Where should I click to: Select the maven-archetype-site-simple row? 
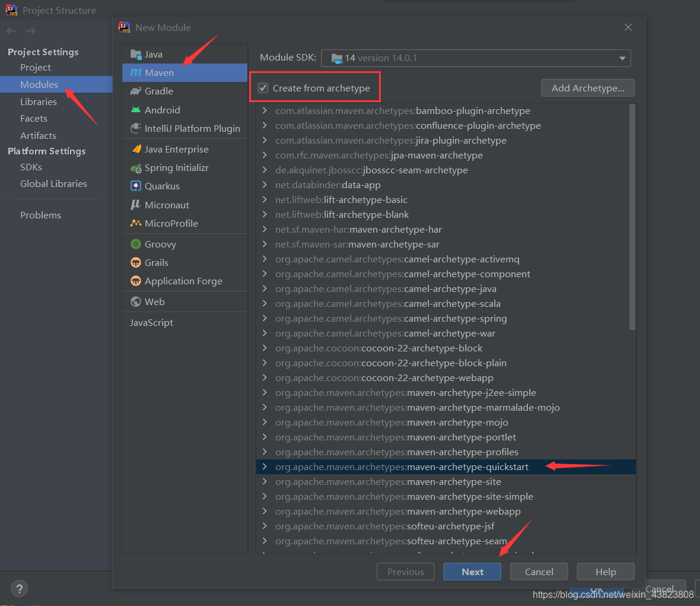pyautogui.click(x=446, y=496)
